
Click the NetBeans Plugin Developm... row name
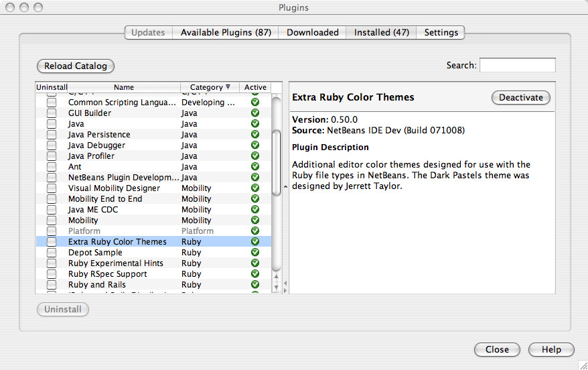(x=124, y=177)
